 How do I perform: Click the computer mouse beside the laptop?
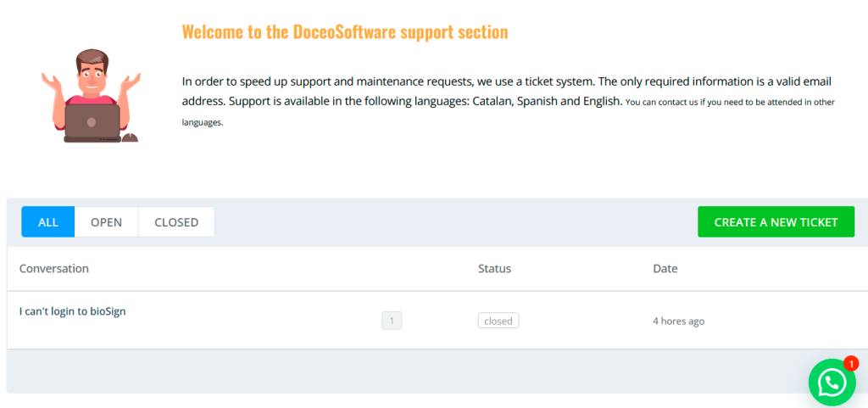(130, 137)
